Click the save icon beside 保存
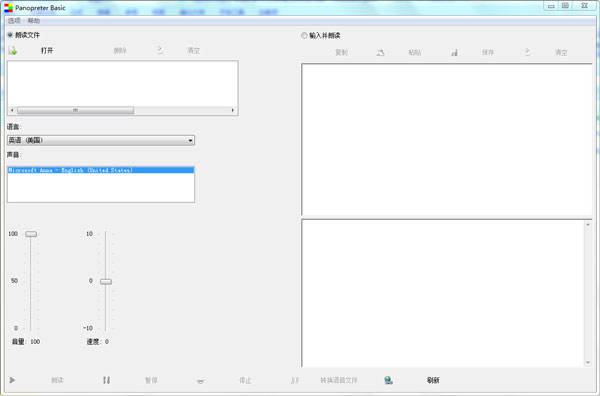Viewport: 600px width, 396px height. 454,52
